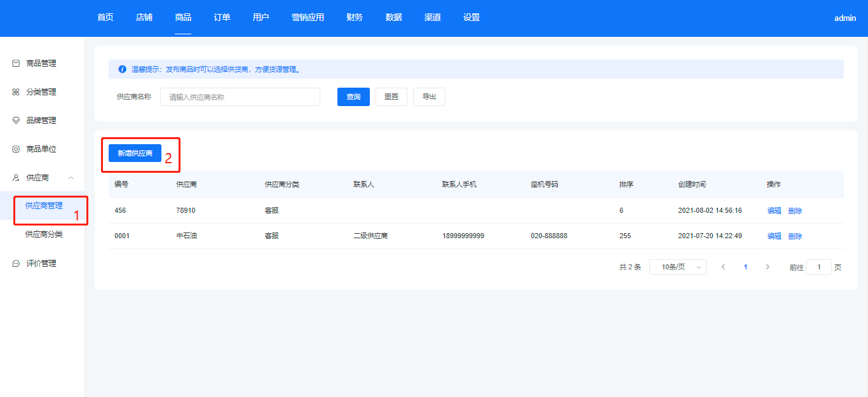The image size is (868, 397).
Task: Click 编辑 for the 中石油 supplier row
Action: 774,236
